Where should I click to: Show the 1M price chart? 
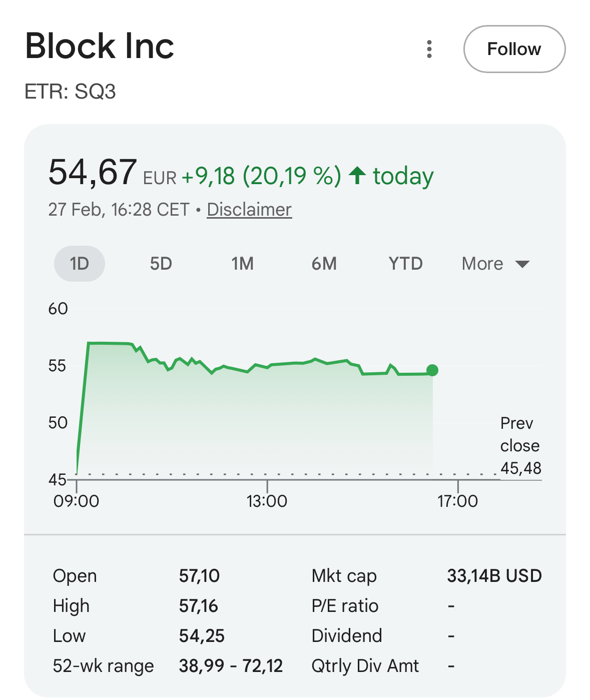click(x=242, y=263)
